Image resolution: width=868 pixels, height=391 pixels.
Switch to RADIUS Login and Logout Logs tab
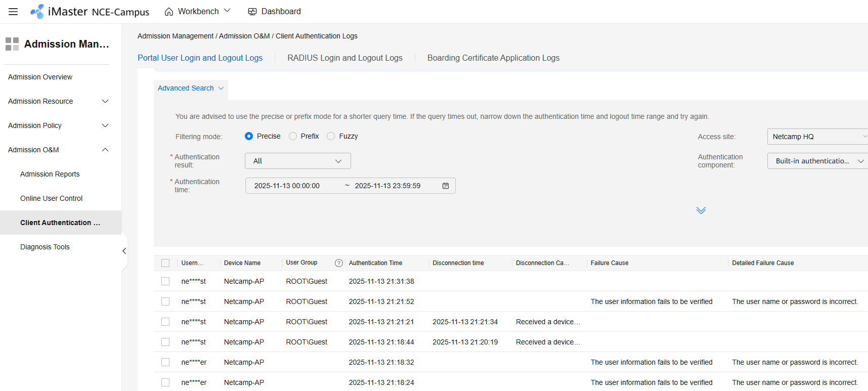coord(345,58)
